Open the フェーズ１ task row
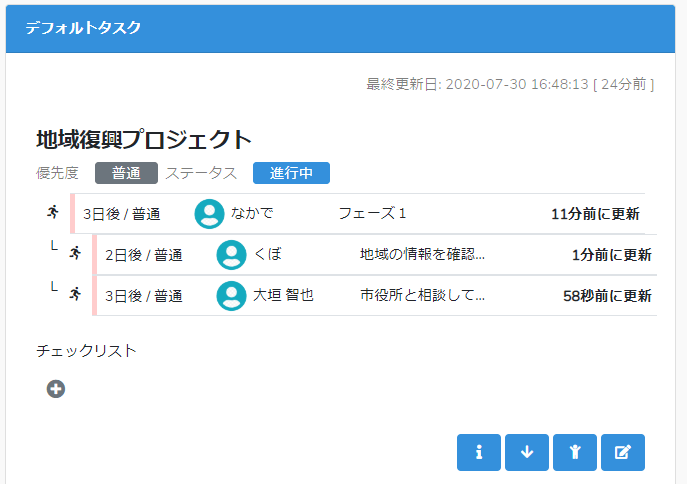 coord(359,214)
